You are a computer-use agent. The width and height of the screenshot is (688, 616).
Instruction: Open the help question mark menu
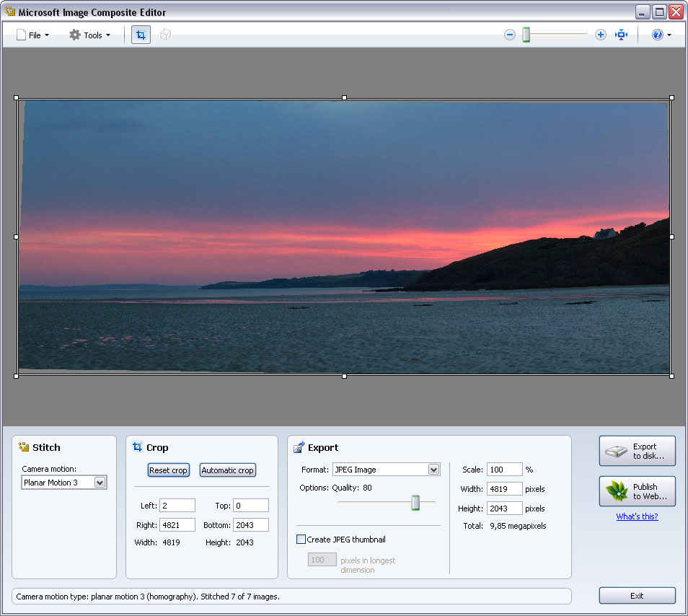coord(661,35)
